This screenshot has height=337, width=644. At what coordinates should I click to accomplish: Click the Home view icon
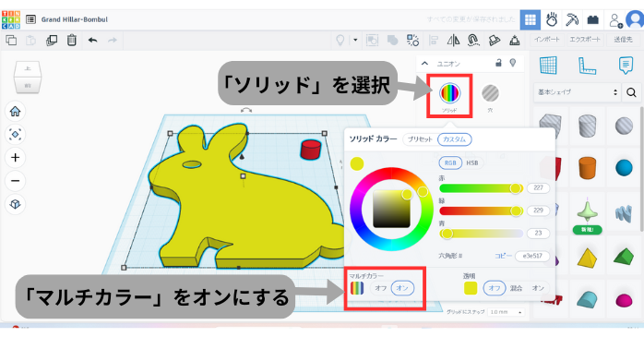click(15, 112)
